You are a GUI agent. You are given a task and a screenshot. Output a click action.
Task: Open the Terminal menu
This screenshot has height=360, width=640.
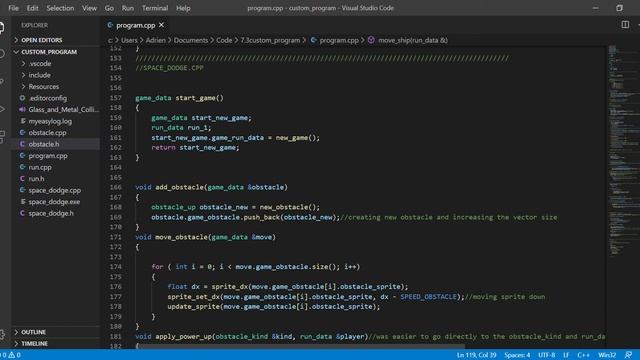coord(155,8)
